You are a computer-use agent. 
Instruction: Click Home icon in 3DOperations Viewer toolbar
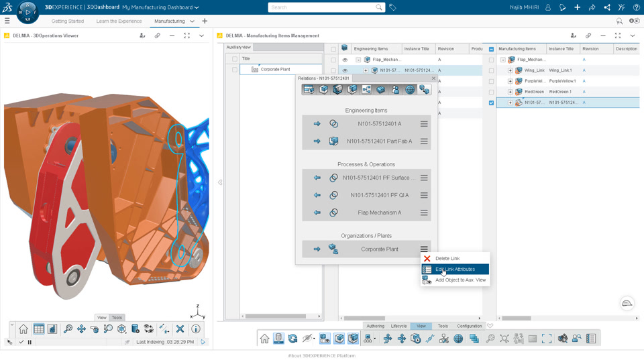click(x=23, y=328)
